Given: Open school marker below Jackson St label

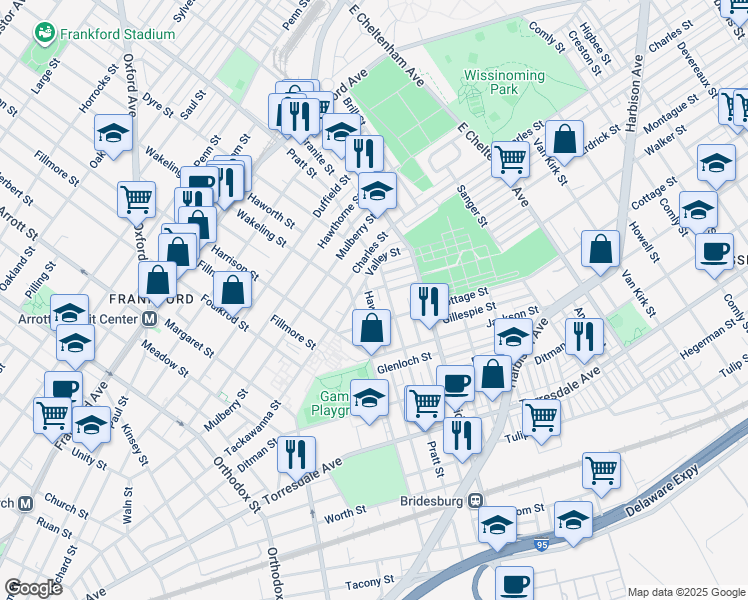Looking at the screenshot, I should (x=513, y=339).
